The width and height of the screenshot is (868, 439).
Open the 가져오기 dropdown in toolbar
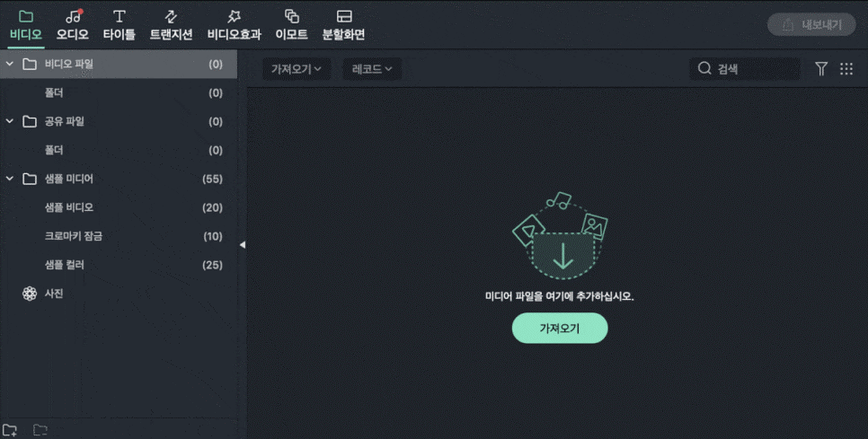tap(297, 69)
